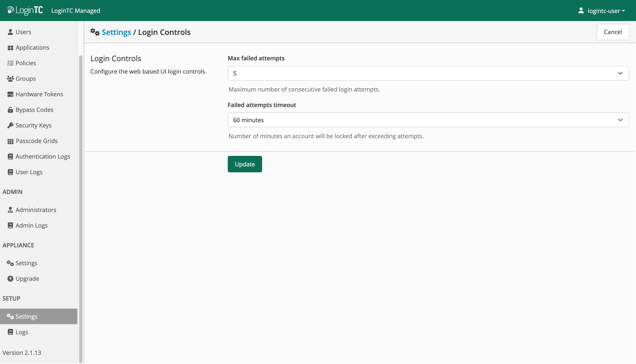Click the user avatar icon in top bar

click(581, 11)
